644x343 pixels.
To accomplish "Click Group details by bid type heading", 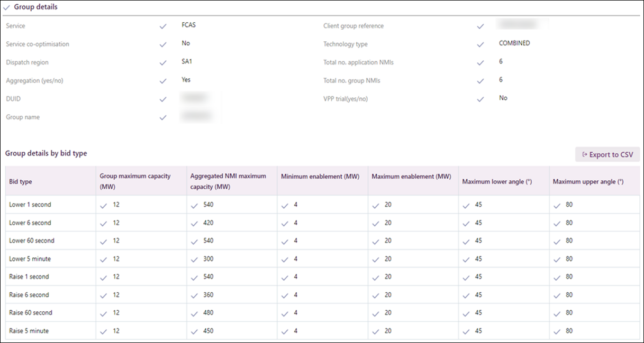I will click(x=46, y=153).
